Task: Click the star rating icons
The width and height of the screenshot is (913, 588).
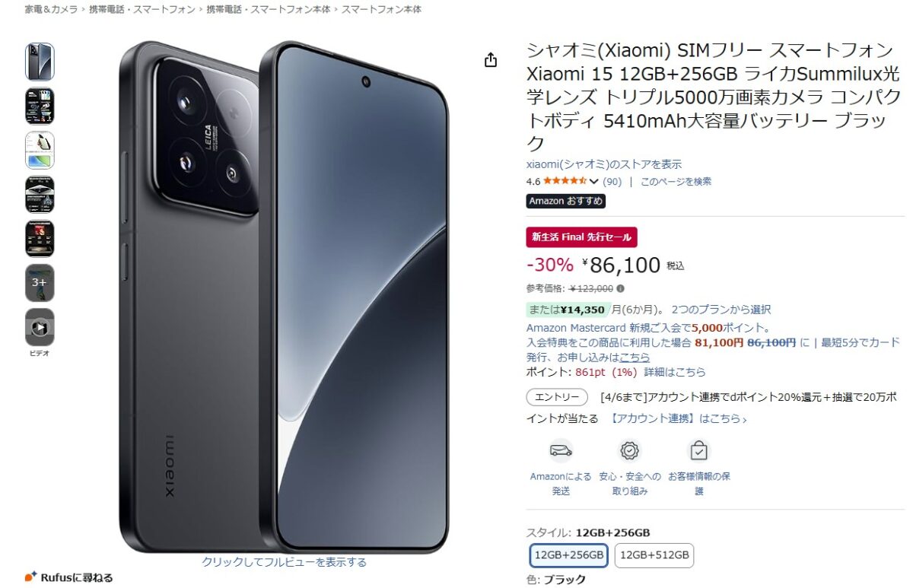Action: (565, 181)
